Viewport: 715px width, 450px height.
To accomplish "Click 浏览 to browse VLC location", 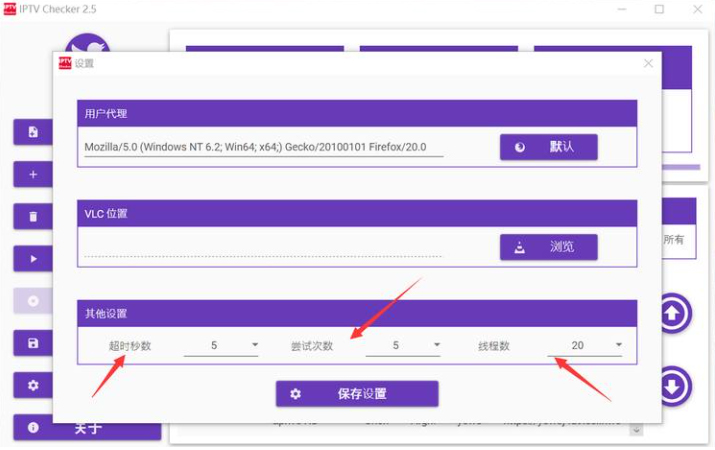I will 548,247.
